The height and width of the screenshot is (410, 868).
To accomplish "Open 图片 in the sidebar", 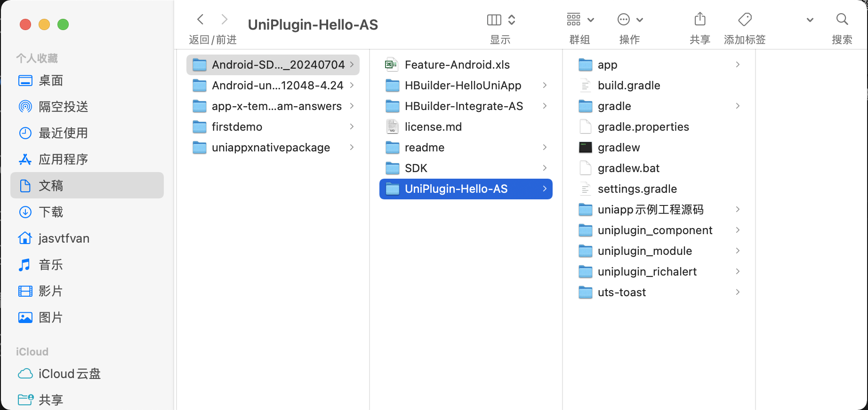I will [87, 317].
